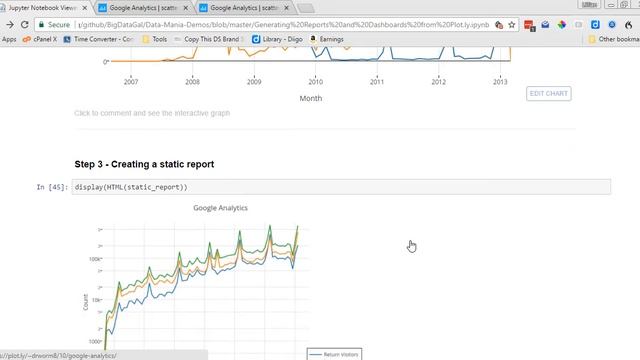
Task: Open Apps bookmark shortcut
Action: coord(9,39)
